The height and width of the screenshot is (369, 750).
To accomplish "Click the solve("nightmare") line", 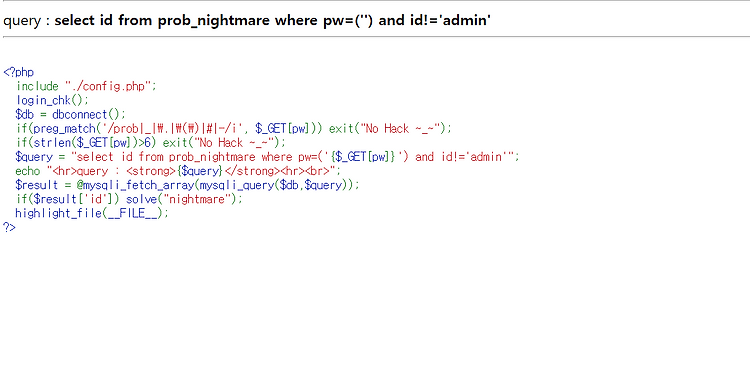I will [x=129, y=199].
